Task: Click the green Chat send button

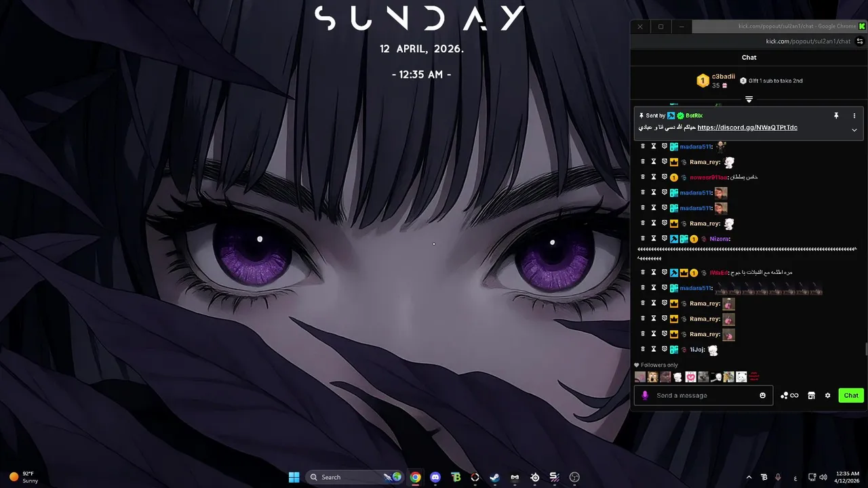Action: click(x=851, y=395)
